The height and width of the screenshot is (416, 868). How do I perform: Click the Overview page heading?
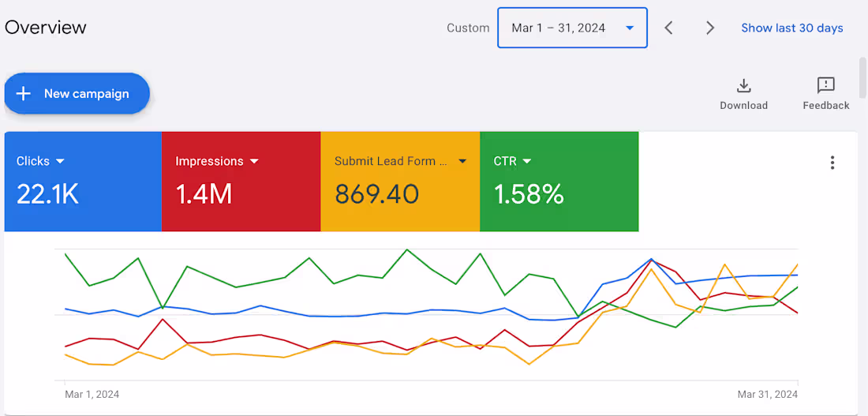[46, 27]
